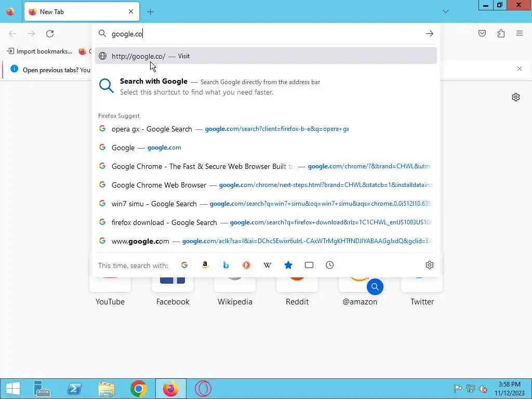Click the Action Center flag in the tray
The height and width of the screenshot is (399, 532).
point(458,389)
